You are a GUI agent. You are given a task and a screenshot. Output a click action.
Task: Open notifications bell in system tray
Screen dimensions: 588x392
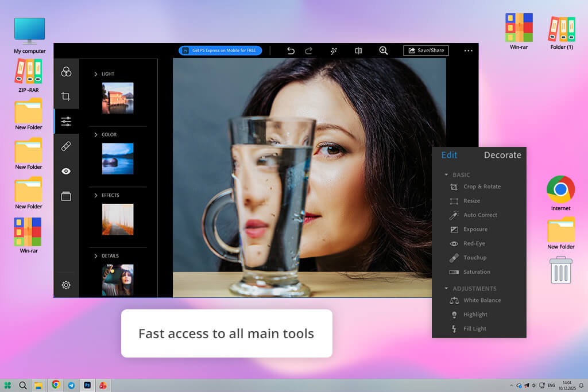pyautogui.click(x=581, y=385)
